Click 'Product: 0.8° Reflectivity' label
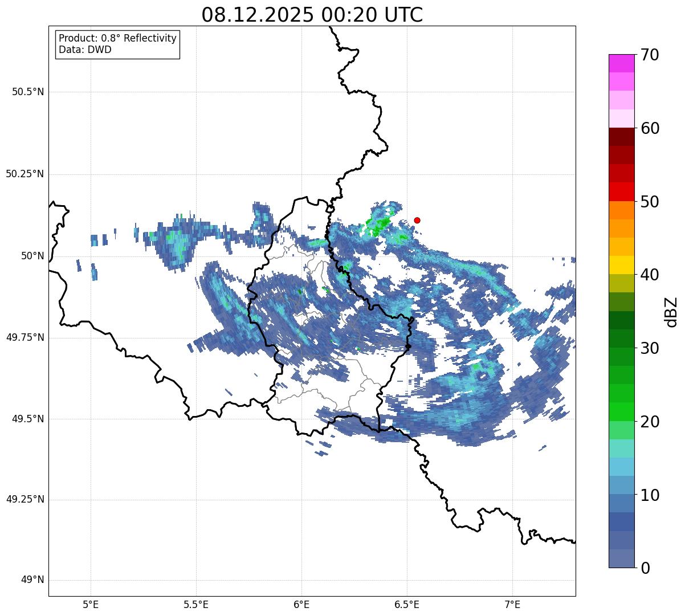Screen dimensions: 685x616 point(118,38)
